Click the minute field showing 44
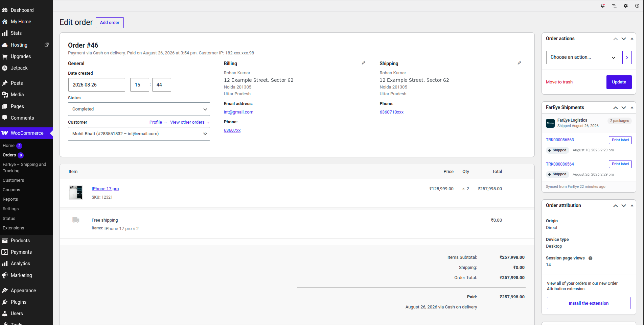 [x=162, y=85]
